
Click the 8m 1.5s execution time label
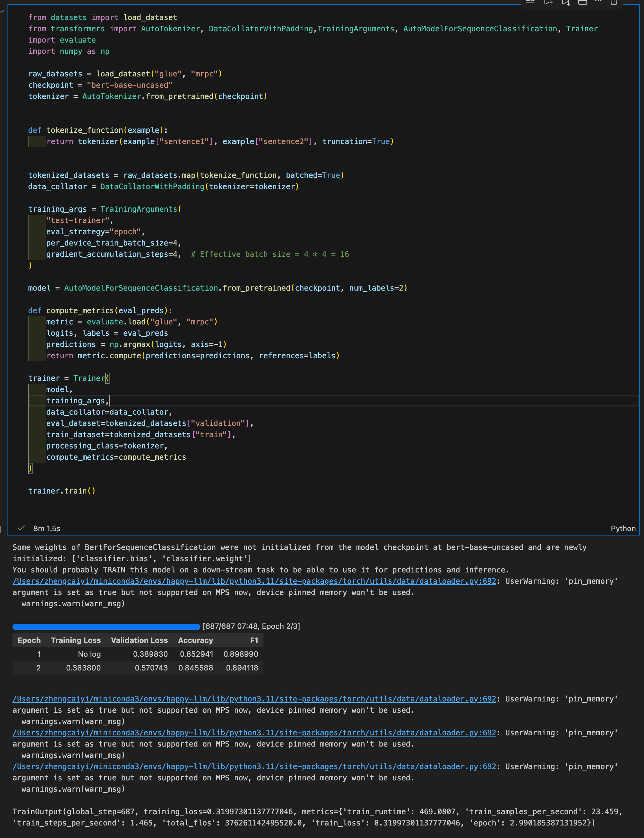[x=47, y=529]
